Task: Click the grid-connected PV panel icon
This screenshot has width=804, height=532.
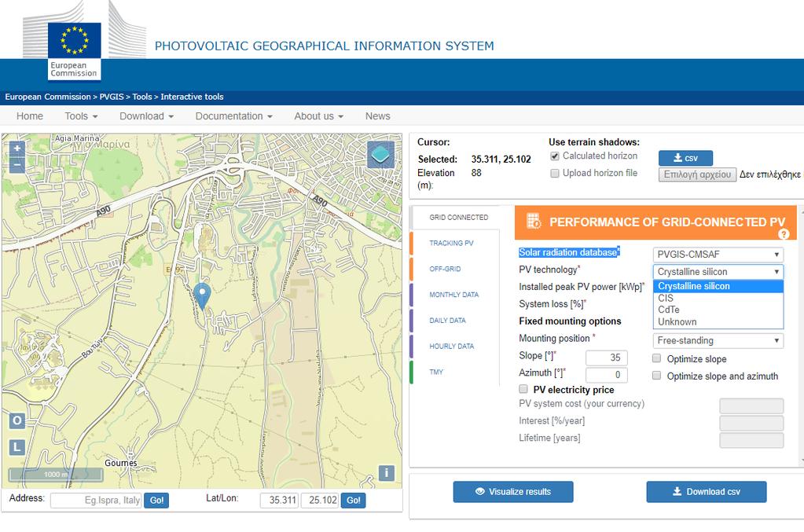Action: click(x=534, y=221)
